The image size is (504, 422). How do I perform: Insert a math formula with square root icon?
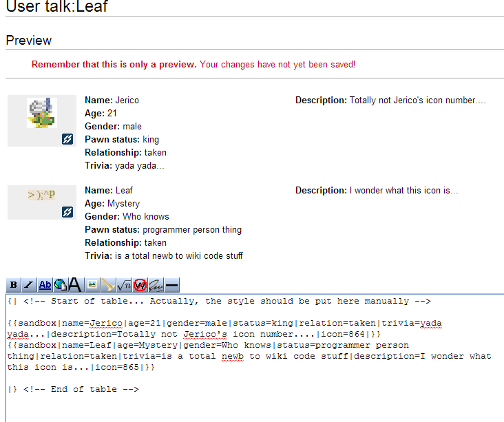point(123,285)
